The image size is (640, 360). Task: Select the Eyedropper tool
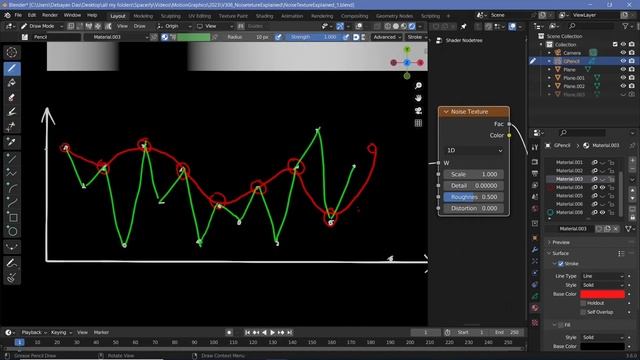pos(11,142)
